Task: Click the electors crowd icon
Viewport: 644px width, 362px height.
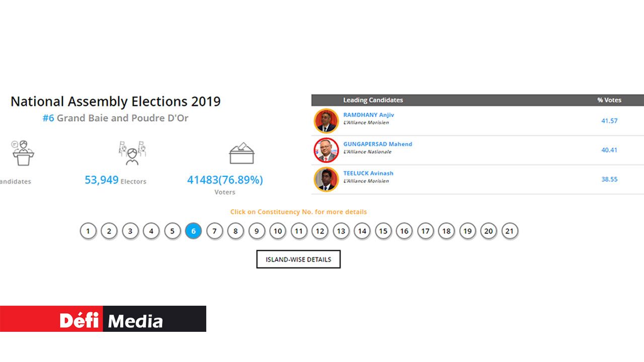Action: click(132, 153)
